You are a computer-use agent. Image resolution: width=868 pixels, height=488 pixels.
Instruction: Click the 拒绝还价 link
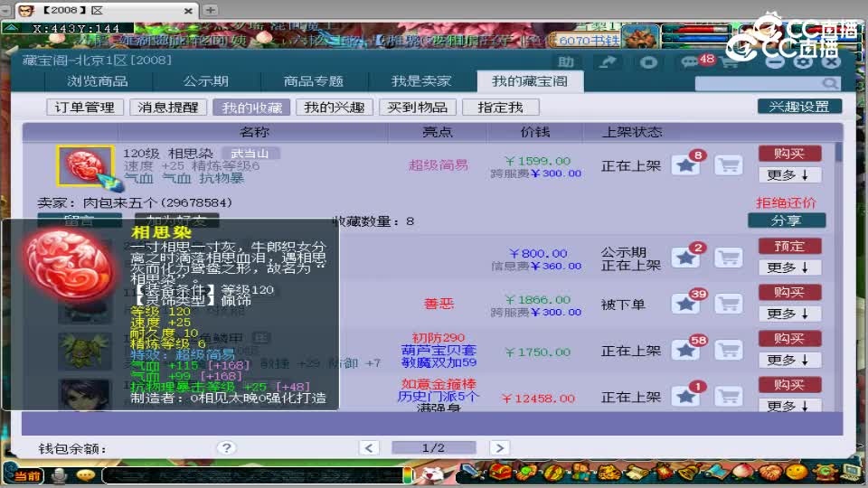point(786,202)
